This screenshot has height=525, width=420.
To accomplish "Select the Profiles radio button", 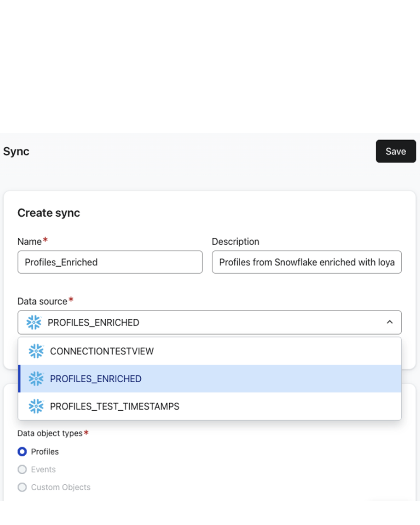I will (x=22, y=452).
